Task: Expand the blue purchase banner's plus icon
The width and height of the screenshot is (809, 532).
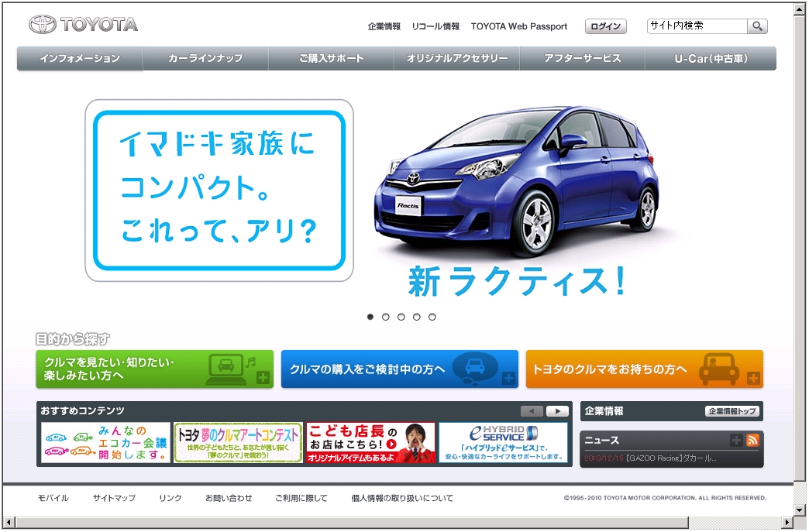Action: point(508,379)
